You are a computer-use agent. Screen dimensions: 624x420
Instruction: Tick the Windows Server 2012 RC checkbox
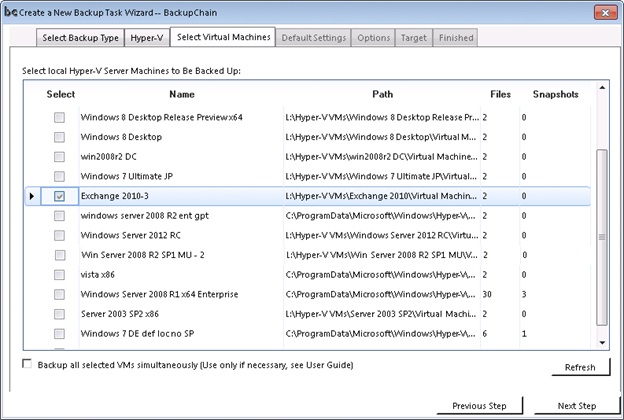coord(59,235)
